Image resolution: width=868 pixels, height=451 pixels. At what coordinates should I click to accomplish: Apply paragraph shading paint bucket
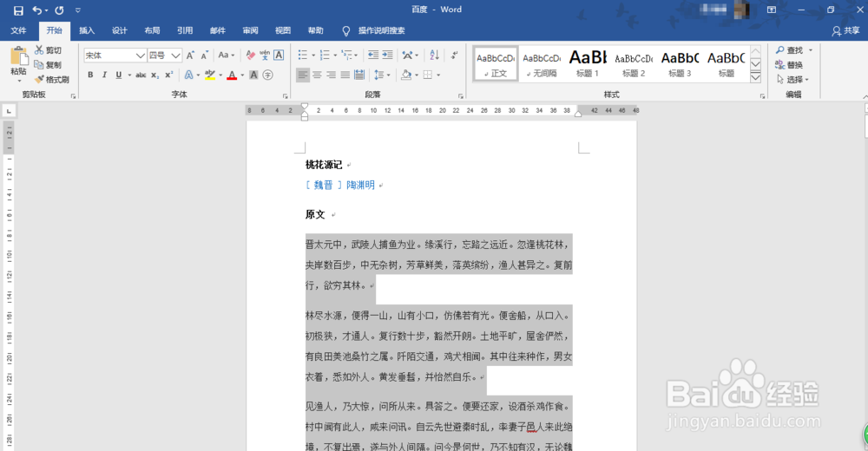[406, 75]
